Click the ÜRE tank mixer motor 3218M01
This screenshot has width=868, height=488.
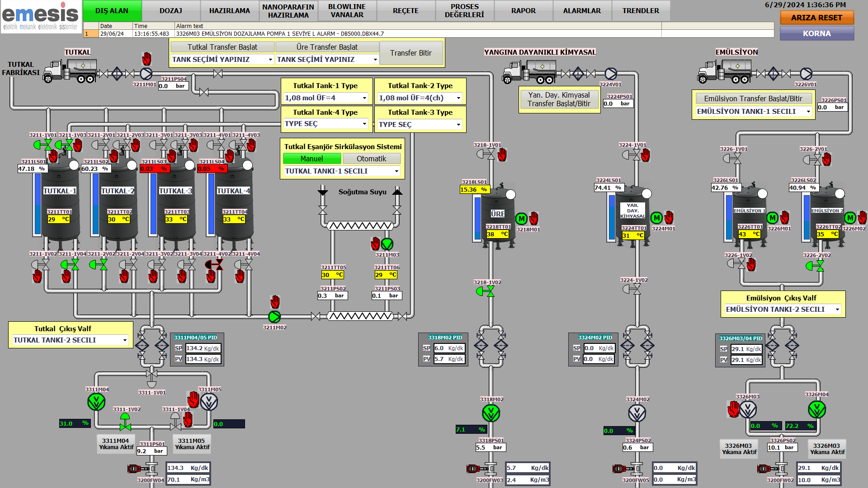tap(521, 219)
